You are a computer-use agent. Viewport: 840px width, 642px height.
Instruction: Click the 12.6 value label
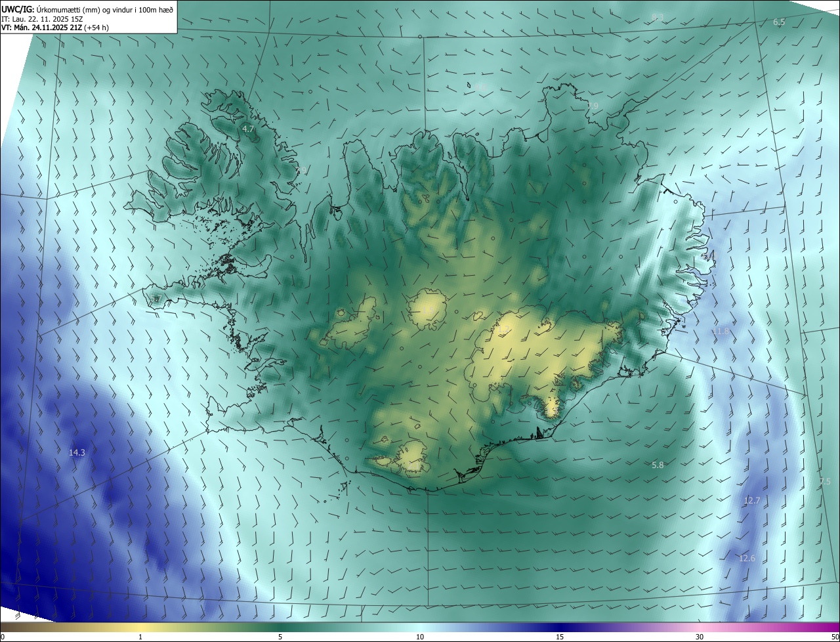click(747, 559)
